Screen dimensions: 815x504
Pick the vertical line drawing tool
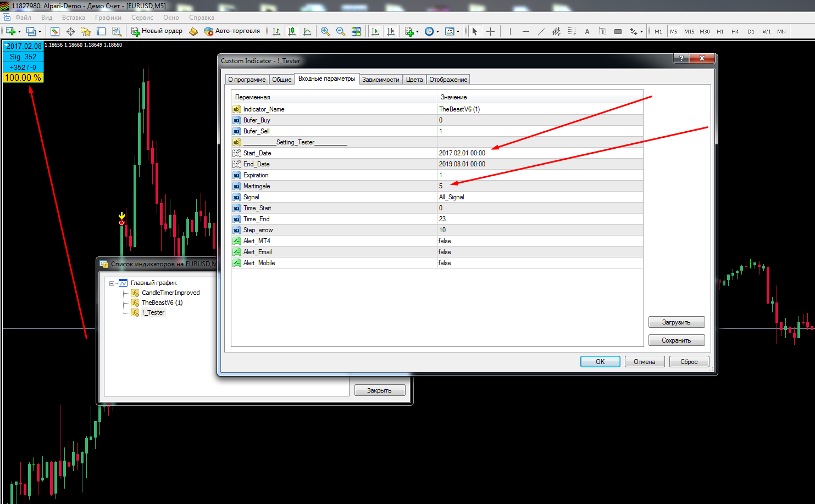coord(510,31)
